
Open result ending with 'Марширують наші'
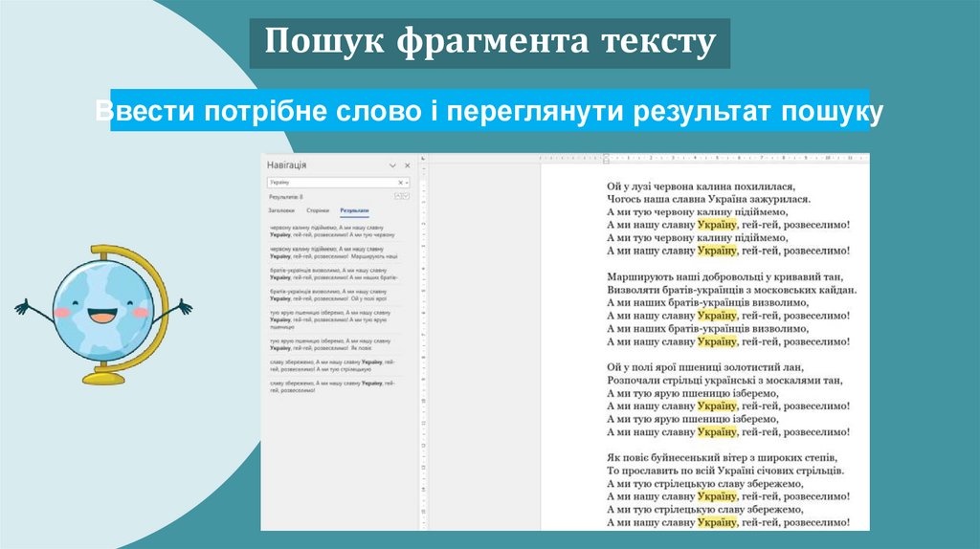[331, 252]
